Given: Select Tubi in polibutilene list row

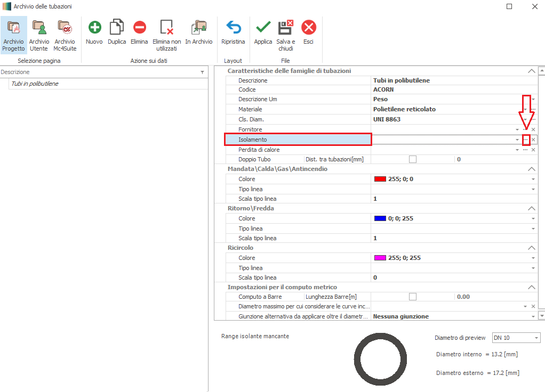Looking at the screenshot, I should click(x=35, y=84).
